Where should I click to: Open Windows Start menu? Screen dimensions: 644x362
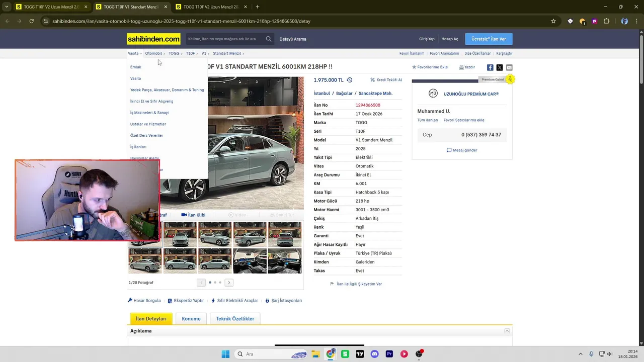(x=225, y=354)
